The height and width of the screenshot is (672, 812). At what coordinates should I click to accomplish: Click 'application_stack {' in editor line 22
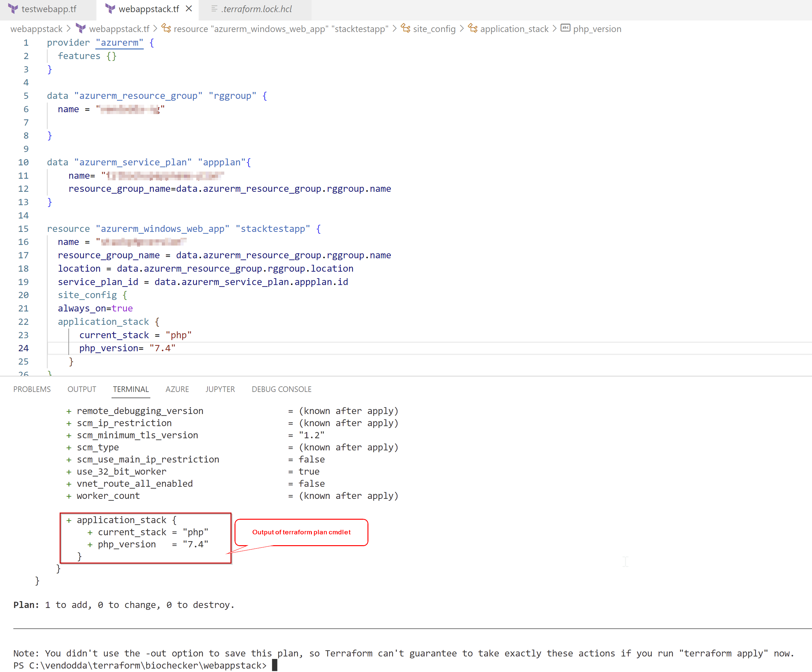[x=109, y=322]
